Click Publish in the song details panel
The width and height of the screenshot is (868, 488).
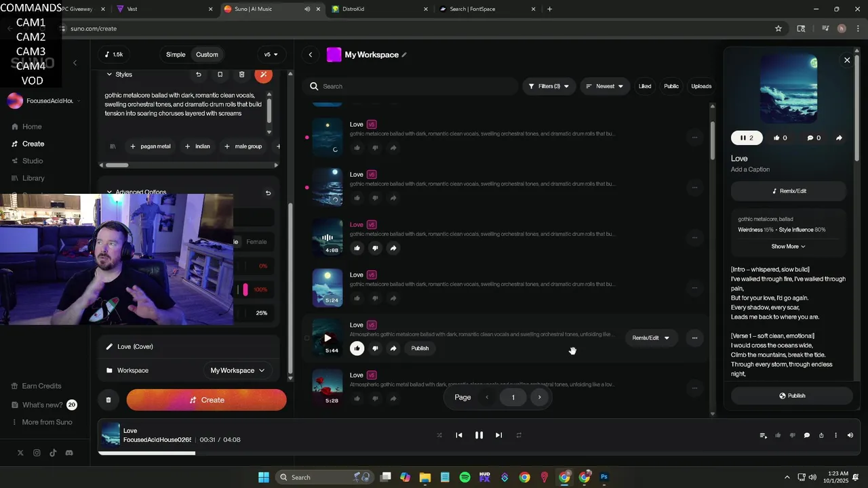click(x=791, y=396)
